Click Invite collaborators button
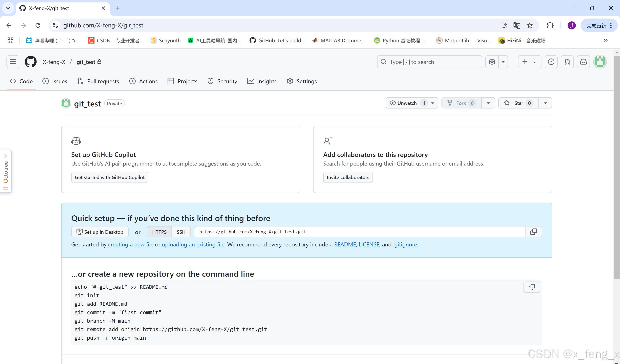This screenshot has height=364, width=620. click(x=348, y=177)
